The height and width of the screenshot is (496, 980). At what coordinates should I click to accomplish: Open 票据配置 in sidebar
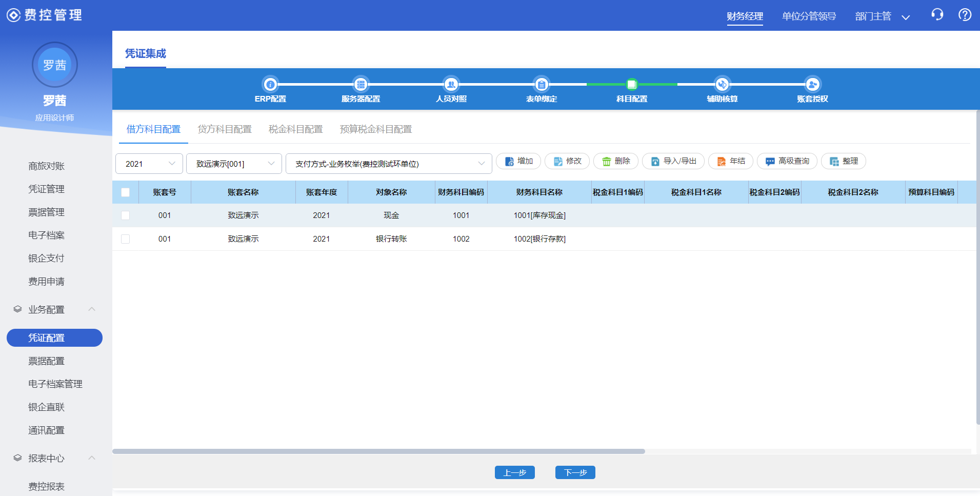point(47,361)
